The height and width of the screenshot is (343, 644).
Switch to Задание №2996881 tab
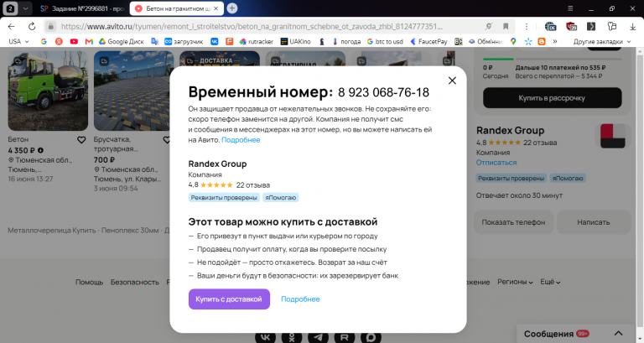coord(82,8)
